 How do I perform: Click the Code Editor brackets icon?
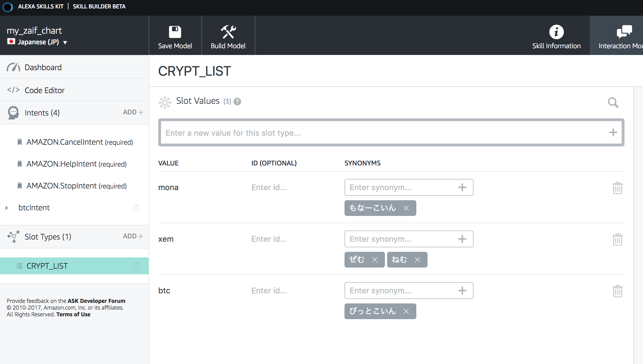pyautogui.click(x=13, y=90)
